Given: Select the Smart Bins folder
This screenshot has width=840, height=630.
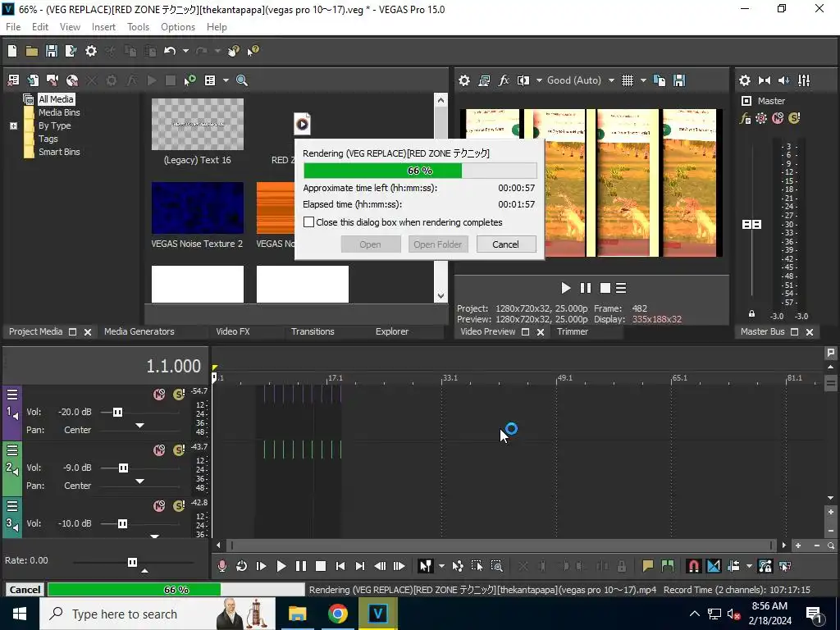Looking at the screenshot, I should [59, 152].
